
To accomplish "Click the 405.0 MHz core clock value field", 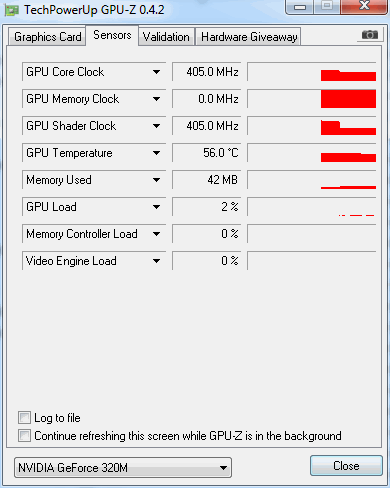I will point(206,72).
